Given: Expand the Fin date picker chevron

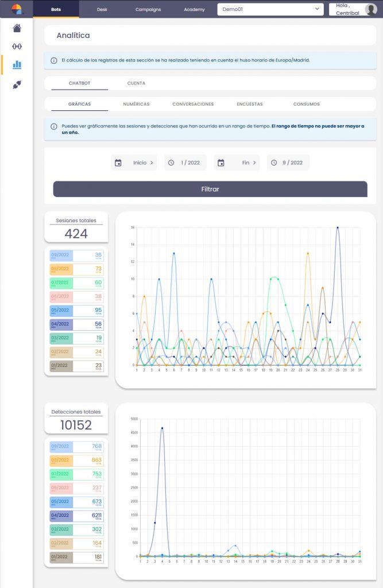Looking at the screenshot, I should [x=254, y=163].
